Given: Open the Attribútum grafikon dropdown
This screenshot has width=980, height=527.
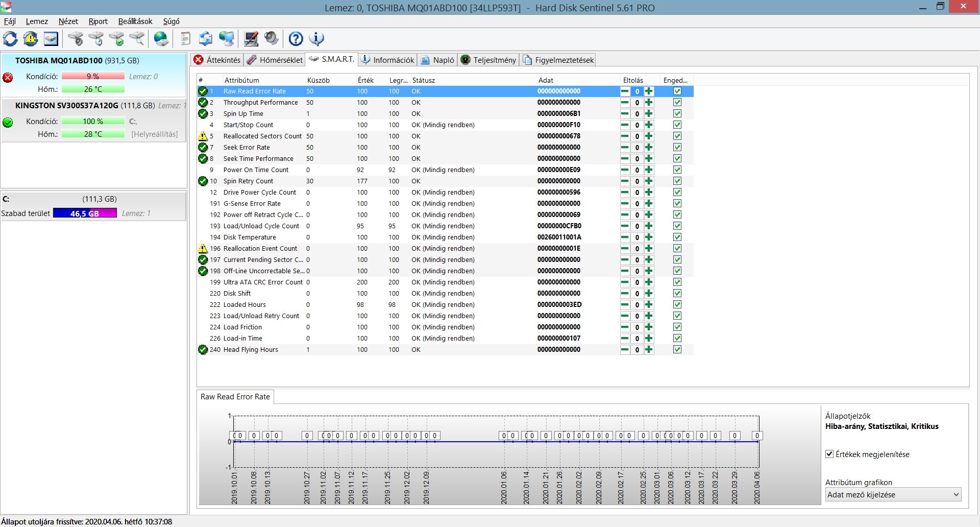Looking at the screenshot, I should [x=893, y=494].
